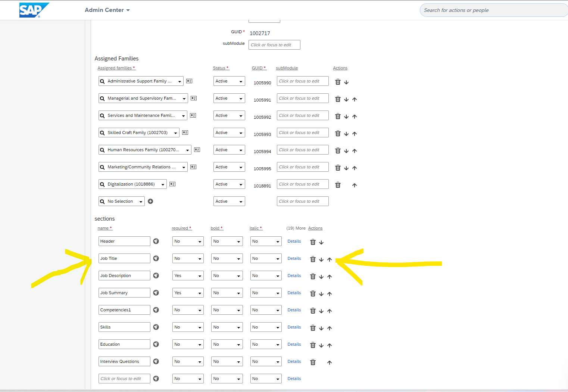
Task: Open Status dropdown for Administrative Support Family
Action: point(229,81)
